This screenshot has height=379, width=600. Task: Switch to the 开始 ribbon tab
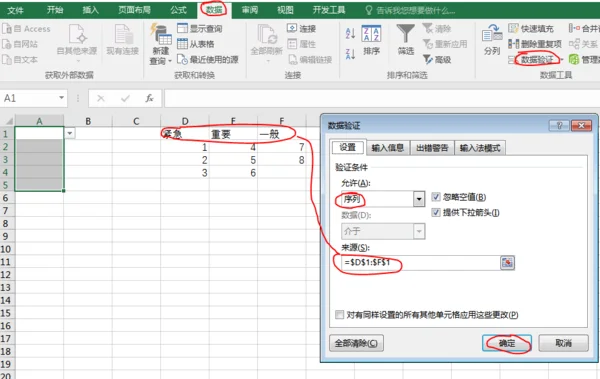coord(55,10)
